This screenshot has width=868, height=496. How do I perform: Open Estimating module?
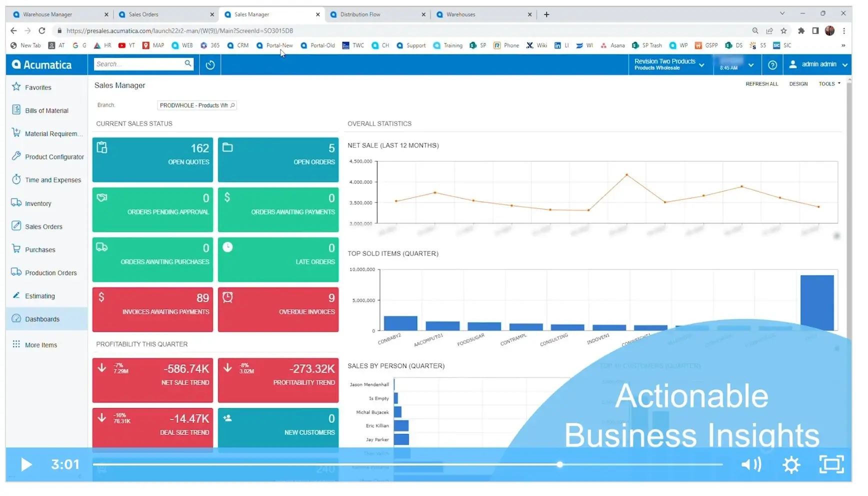tap(39, 296)
